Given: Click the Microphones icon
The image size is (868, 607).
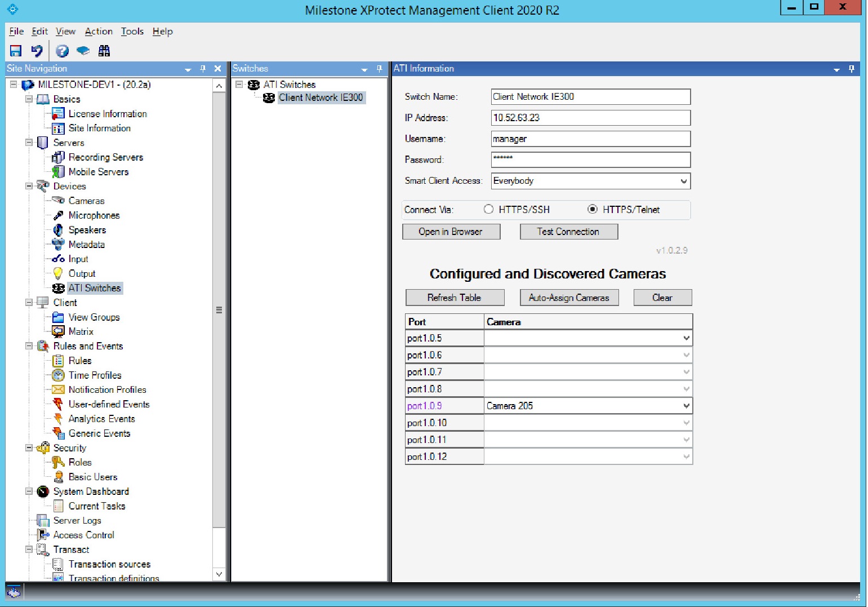Looking at the screenshot, I should click(58, 215).
